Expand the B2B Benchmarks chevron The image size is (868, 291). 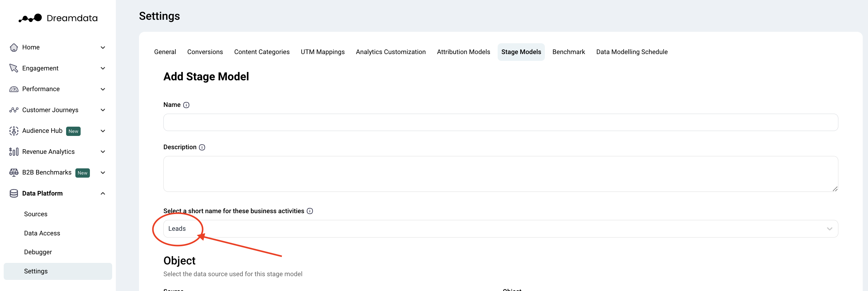click(x=103, y=173)
